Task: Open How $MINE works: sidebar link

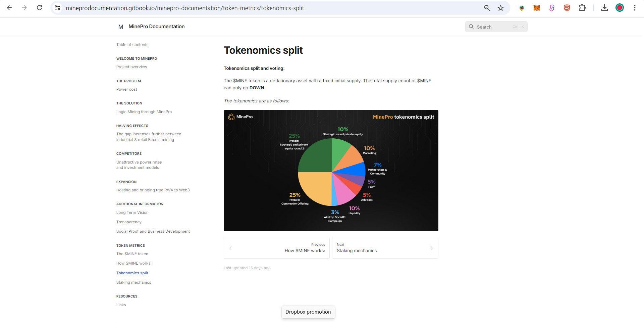Action: tap(134, 263)
